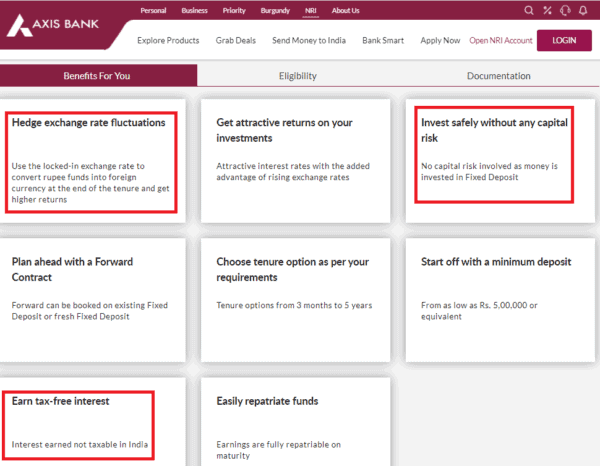Viewport: 600px width, 466px height.
Task: Click Hedge exchange rate fluctuations heading
Action: [88, 122]
